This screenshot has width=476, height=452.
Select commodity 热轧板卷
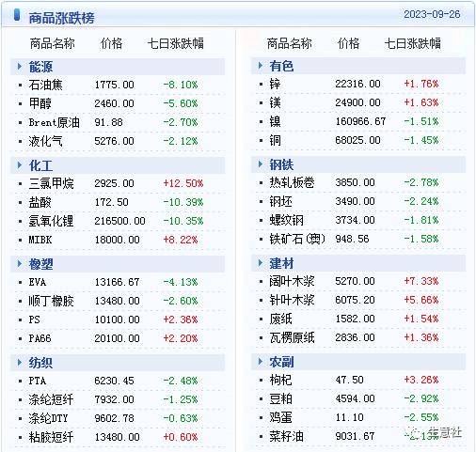[x=292, y=182]
